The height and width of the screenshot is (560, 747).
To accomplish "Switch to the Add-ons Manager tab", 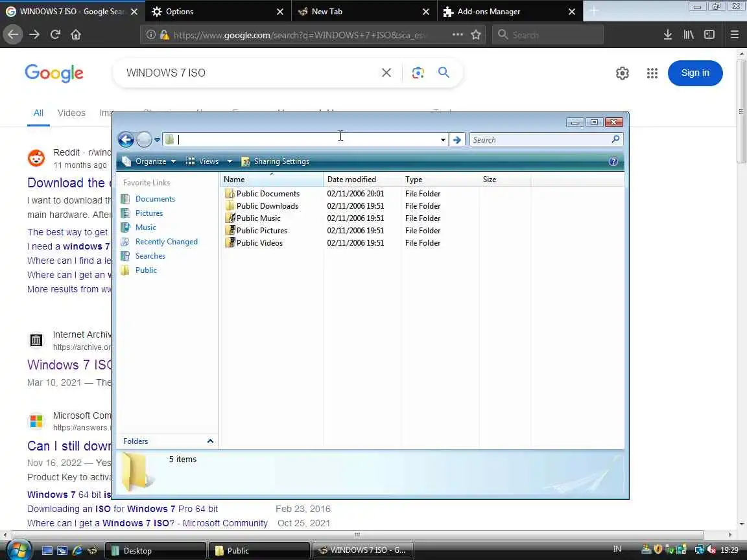I will click(x=510, y=12).
